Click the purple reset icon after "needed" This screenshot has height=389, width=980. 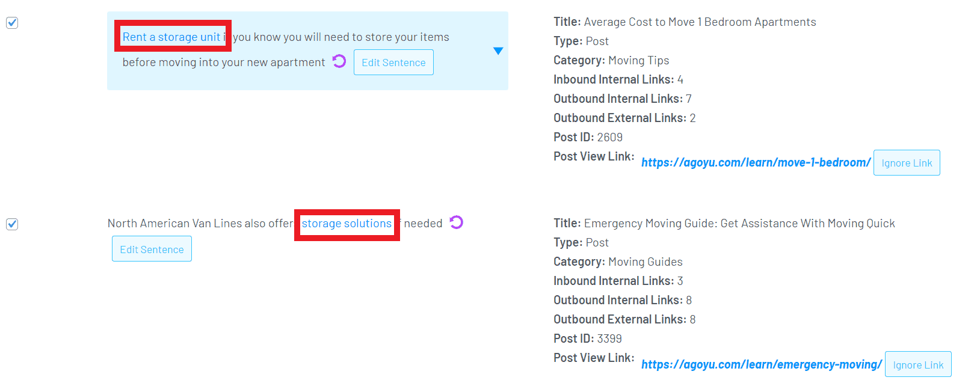(457, 222)
